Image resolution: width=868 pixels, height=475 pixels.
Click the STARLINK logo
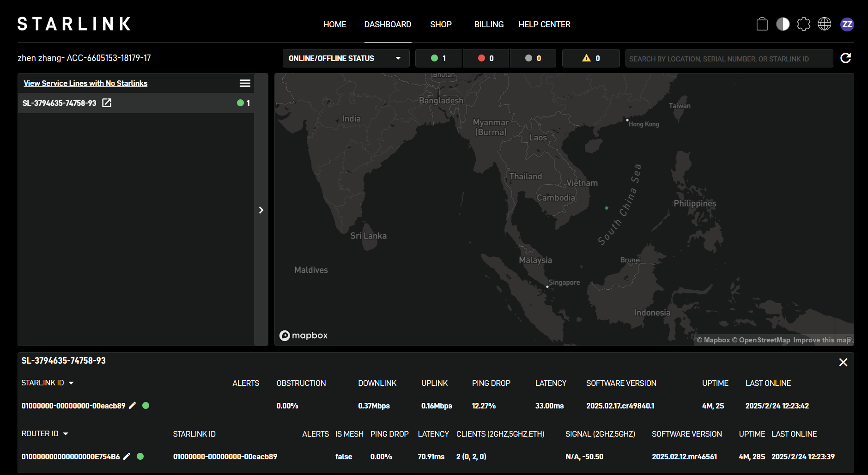74,24
